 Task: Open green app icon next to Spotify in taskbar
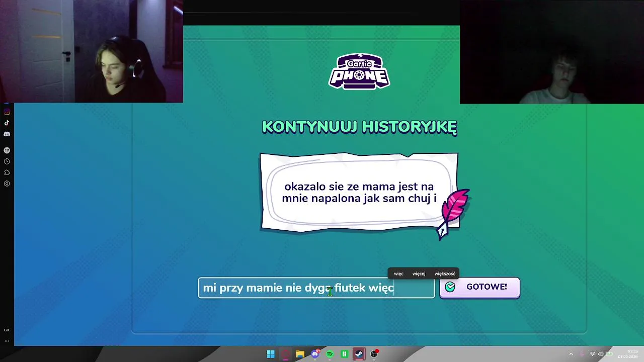coord(344,354)
